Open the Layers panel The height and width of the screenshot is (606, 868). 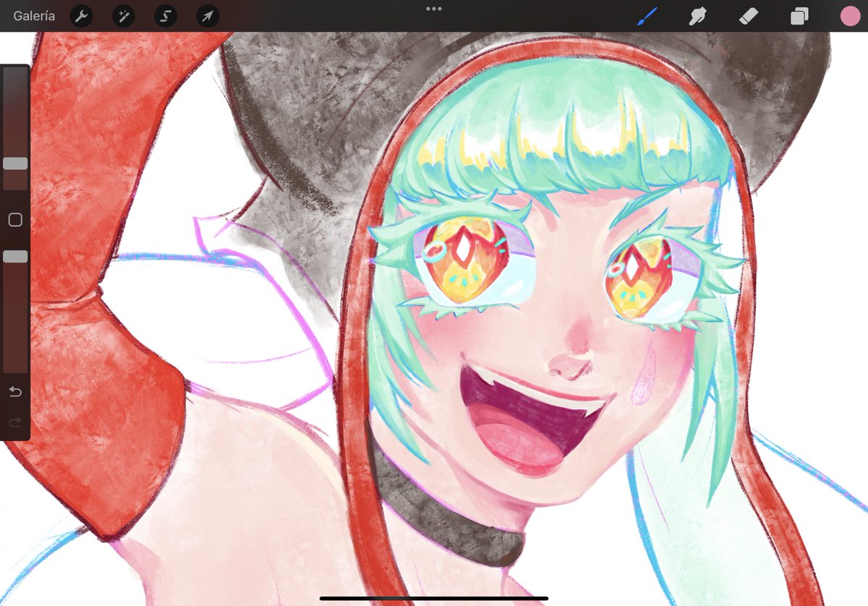(798, 15)
